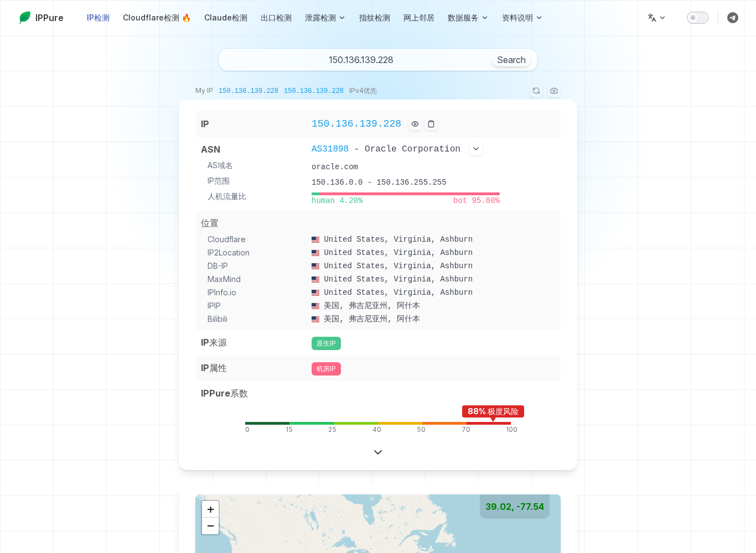Click the US flag in the Bilibili row
This screenshot has height=553, width=756.
[x=315, y=319]
